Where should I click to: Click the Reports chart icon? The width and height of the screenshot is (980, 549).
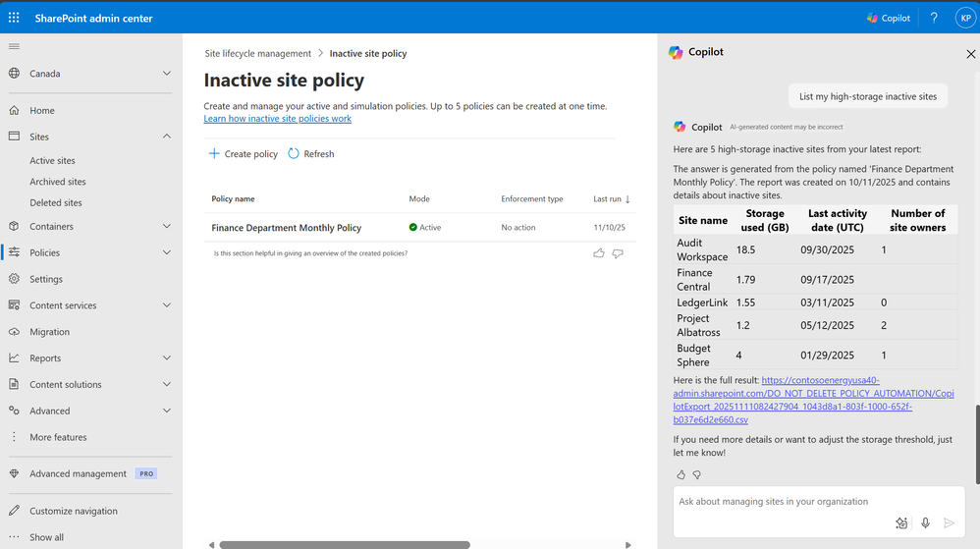pyautogui.click(x=14, y=357)
